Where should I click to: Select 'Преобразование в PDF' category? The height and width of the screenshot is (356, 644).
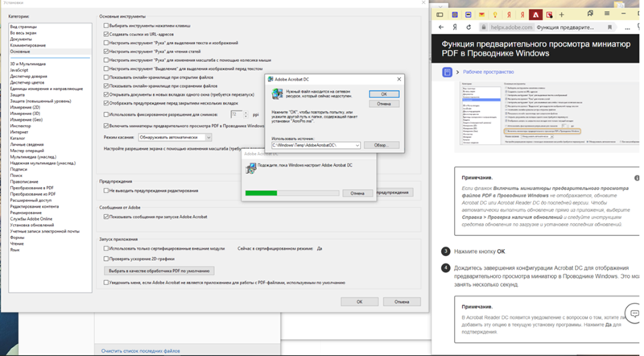tap(32, 188)
